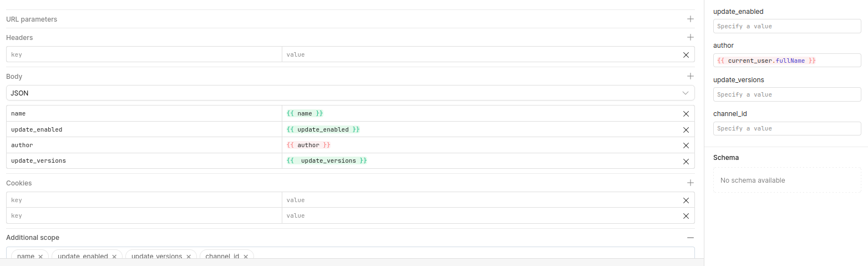Remove update_enabled tag from Additional scope

click(x=114, y=257)
